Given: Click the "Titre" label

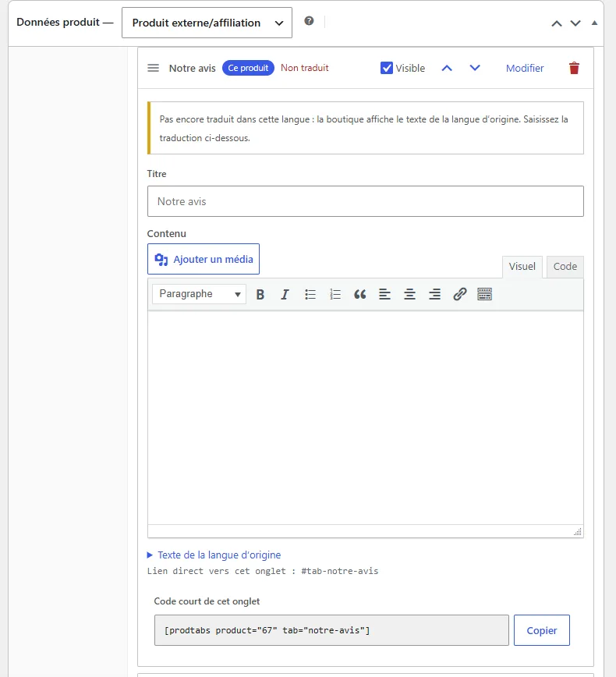Looking at the screenshot, I should 157,174.
